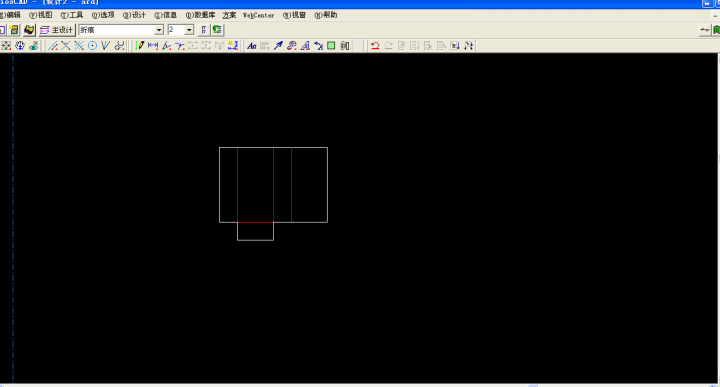Click the 主设计 layer button

click(57, 30)
